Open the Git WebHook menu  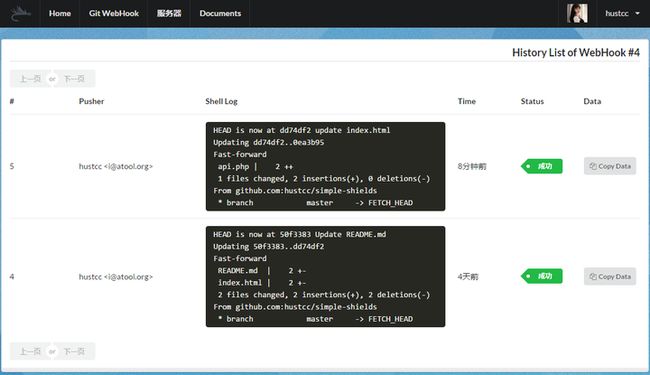coord(114,13)
